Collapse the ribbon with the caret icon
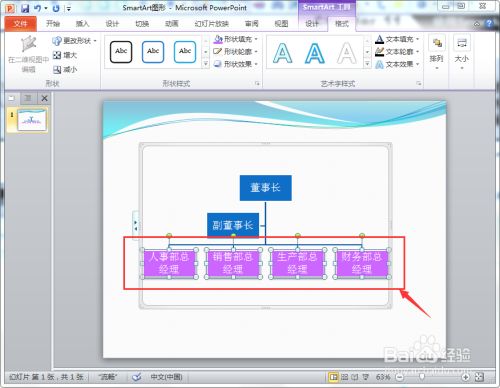 [477, 24]
